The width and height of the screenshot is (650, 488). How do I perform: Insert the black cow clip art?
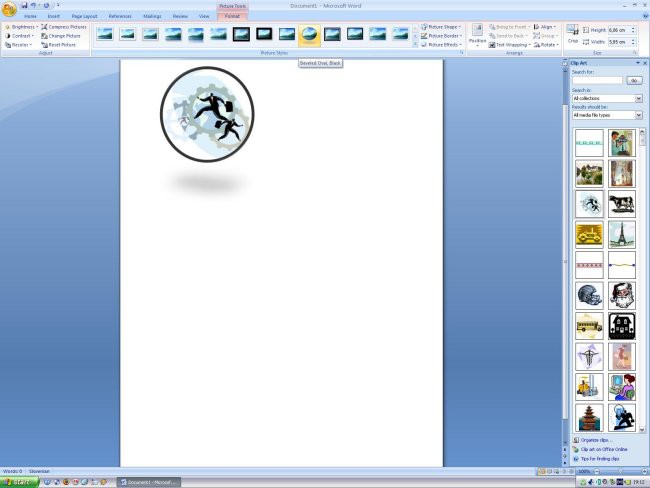tap(622, 204)
